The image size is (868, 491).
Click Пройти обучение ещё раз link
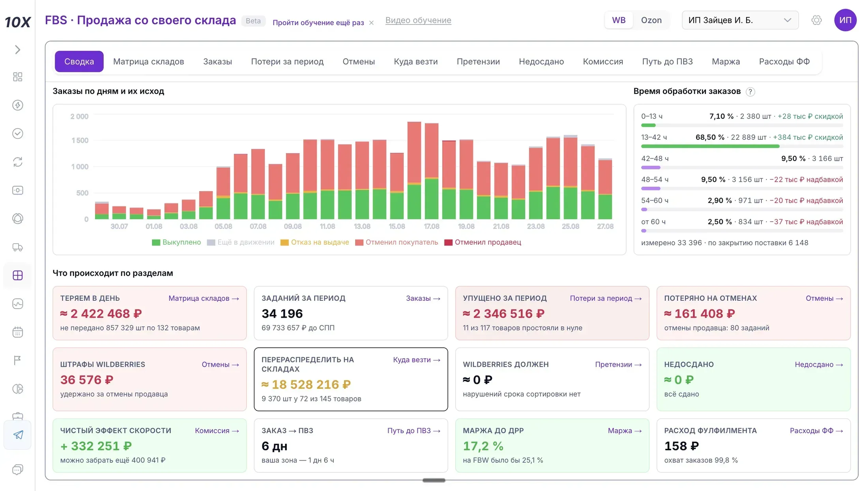tap(318, 22)
